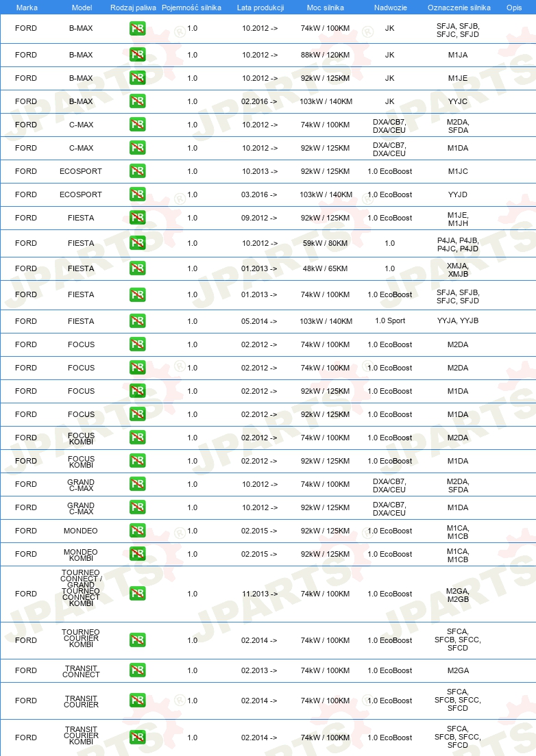This screenshot has height=756, width=536.
Task: Select the M1JA engine code cell
Action: pos(458,55)
